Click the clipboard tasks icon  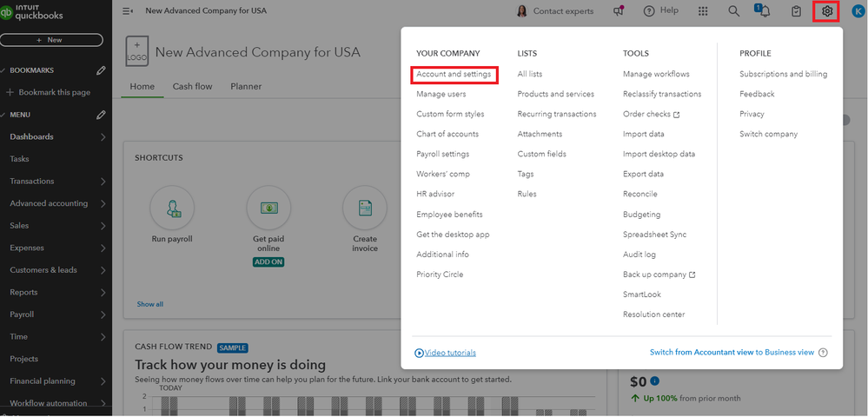tap(796, 11)
